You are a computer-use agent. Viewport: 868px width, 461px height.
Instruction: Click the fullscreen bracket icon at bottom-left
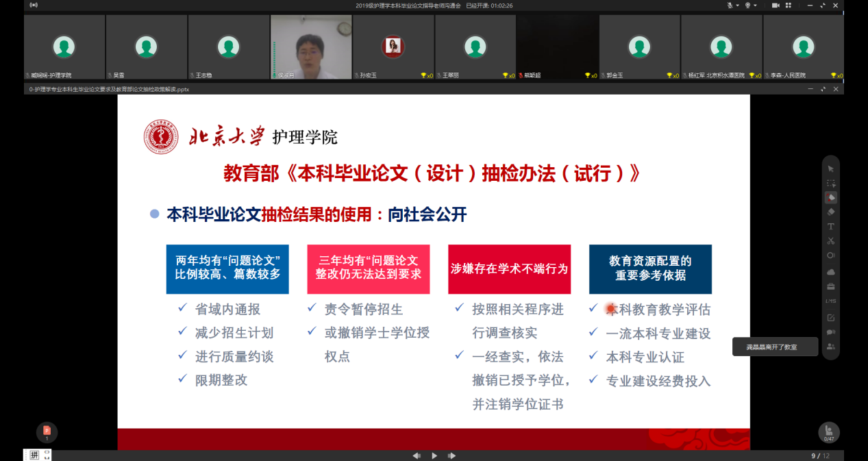point(47,455)
